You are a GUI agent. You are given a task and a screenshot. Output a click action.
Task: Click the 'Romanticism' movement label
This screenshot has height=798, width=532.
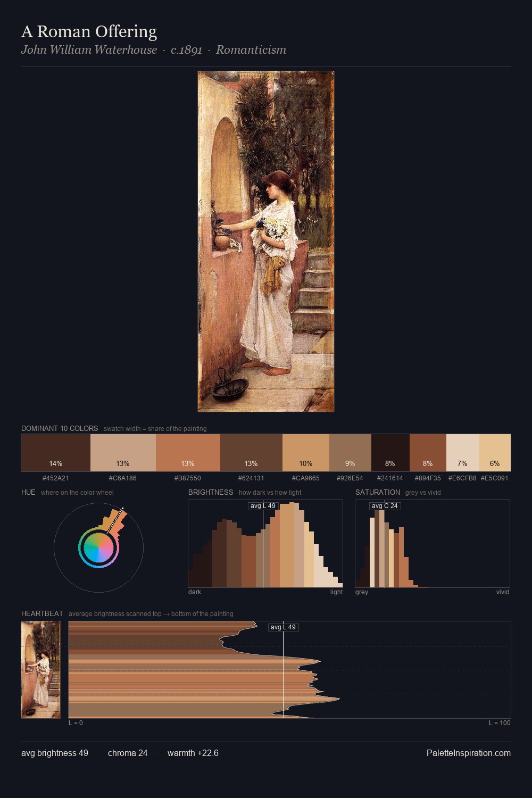pyautogui.click(x=251, y=50)
